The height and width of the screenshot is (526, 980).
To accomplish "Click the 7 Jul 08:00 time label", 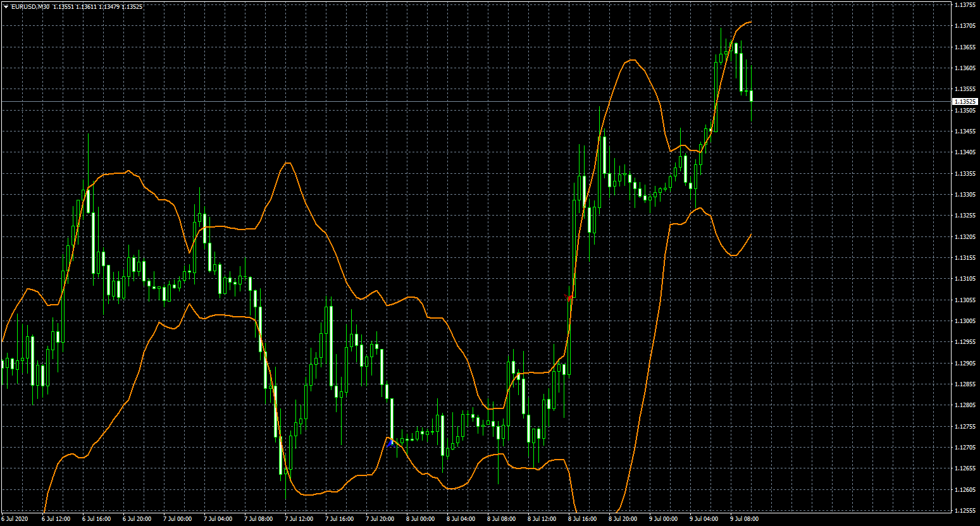I will [258, 519].
